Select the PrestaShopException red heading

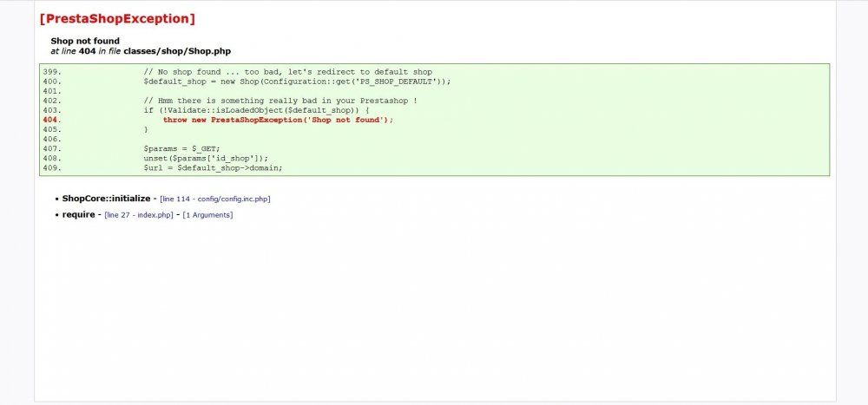pyautogui.click(x=117, y=19)
